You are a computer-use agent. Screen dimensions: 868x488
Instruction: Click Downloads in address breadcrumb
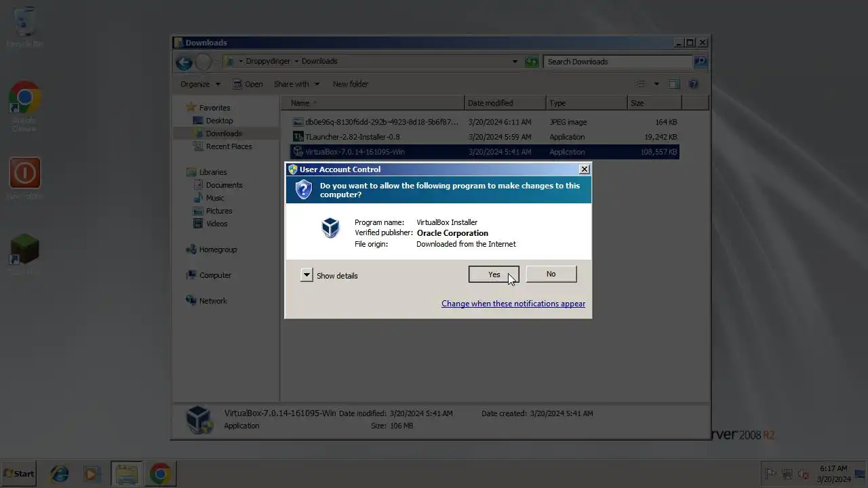319,61
